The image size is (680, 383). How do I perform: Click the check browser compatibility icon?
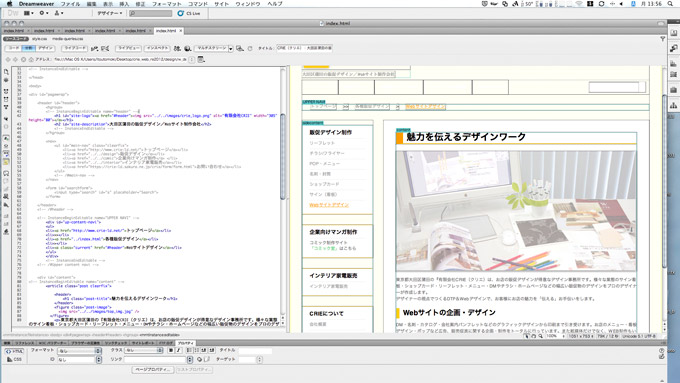(105, 49)
